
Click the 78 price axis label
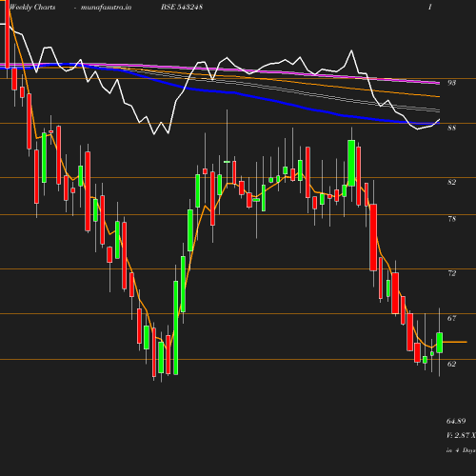click(451, 219)
